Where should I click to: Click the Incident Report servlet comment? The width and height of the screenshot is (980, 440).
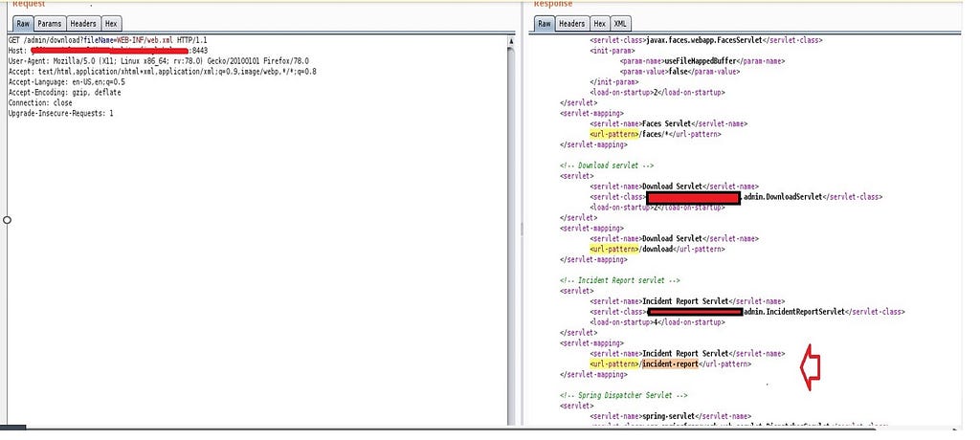[619, 280]
